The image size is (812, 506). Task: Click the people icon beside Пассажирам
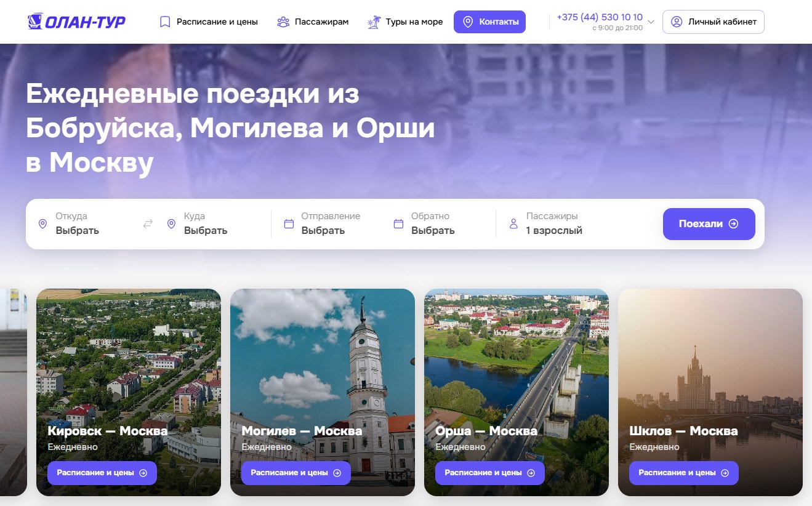(283, 22)
